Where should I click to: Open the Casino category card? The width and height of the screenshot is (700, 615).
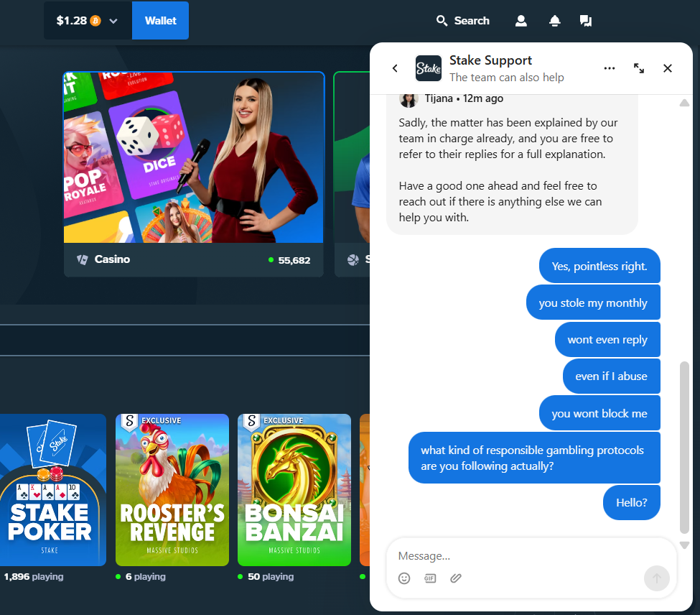pos(194,174)
